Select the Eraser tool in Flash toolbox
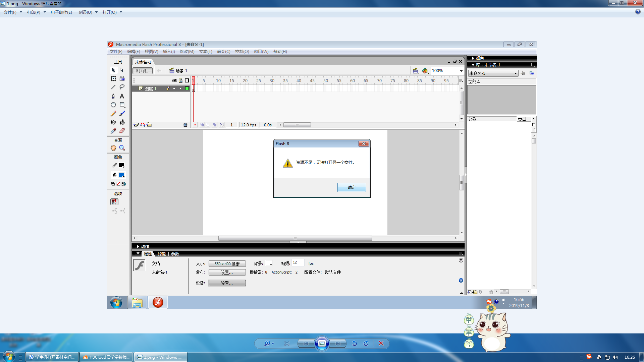This screenshot has width=644, height=362. (x=122, y=131)
